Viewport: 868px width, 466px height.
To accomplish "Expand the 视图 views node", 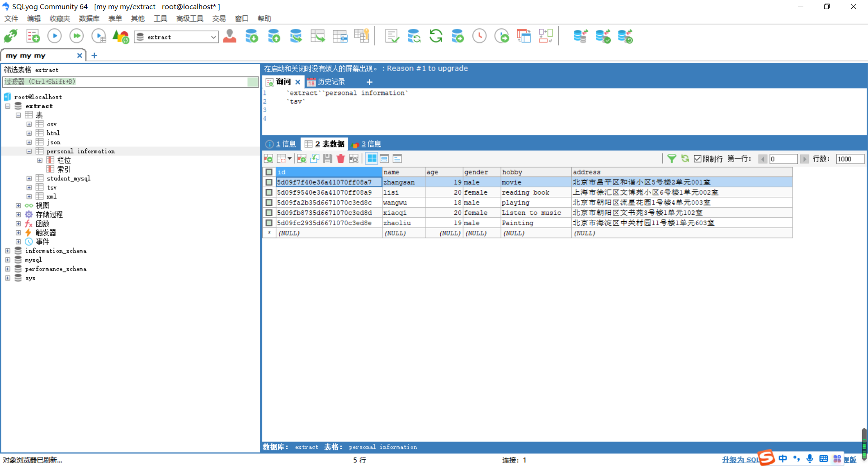I will point(19,205).
